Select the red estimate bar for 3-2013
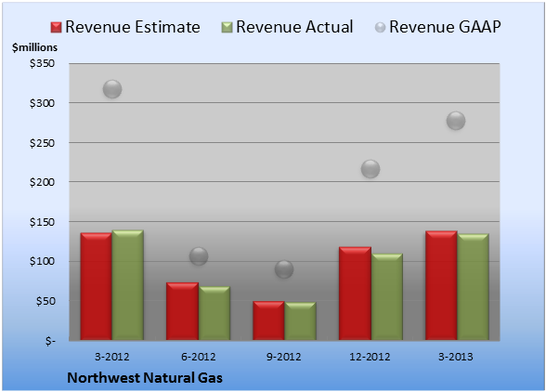The image size is (546, 392). click(441, 285)
